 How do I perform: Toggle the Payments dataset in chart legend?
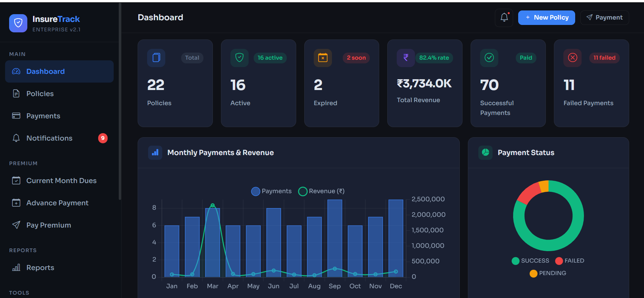271,191
